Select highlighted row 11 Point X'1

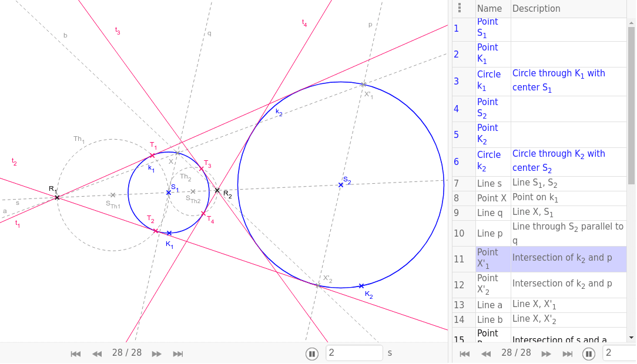click(539, 259)
